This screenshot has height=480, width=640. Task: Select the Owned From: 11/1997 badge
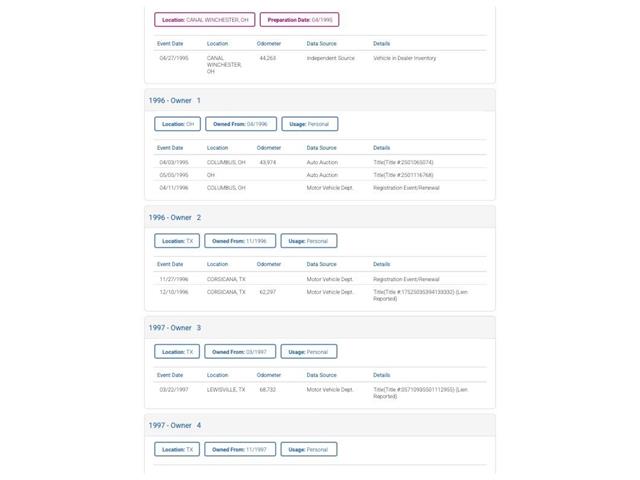[240, 450]
